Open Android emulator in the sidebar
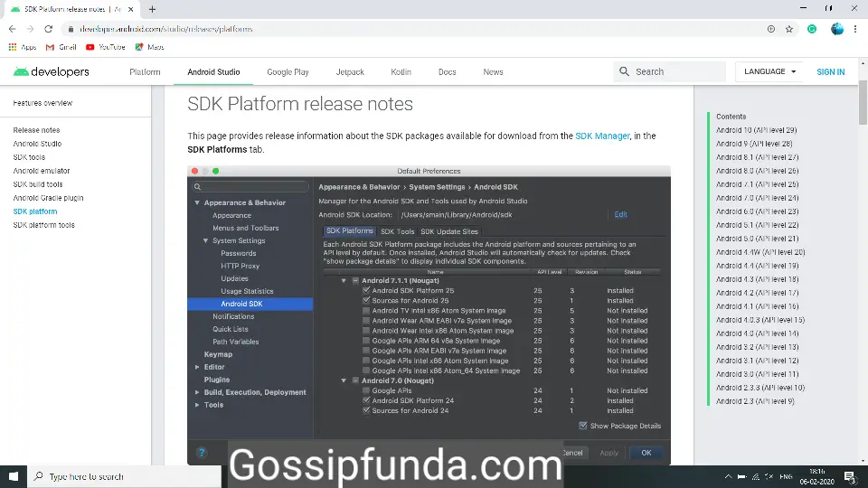 [42, 171]
